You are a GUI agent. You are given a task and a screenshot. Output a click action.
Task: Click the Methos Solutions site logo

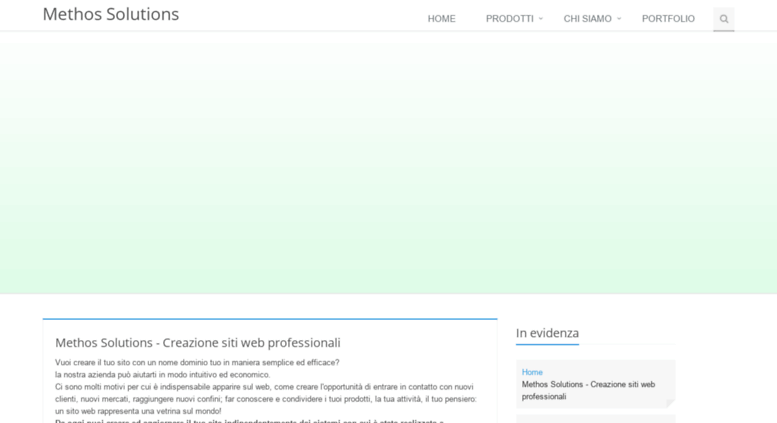(x=111, y=14)
